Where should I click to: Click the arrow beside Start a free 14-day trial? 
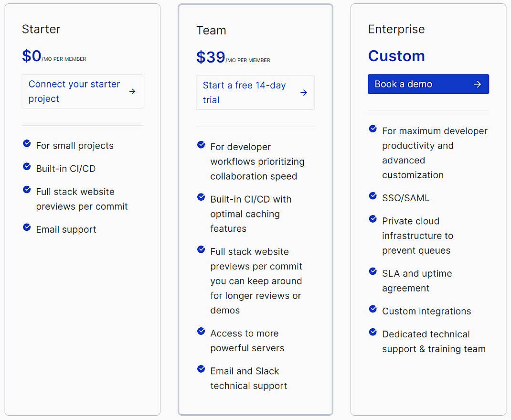pos(303,93)
